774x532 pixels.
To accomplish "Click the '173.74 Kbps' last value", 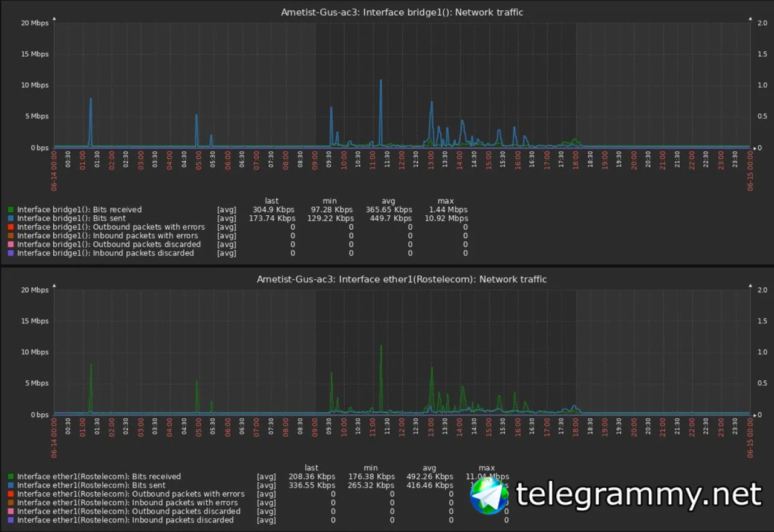I will click(x=272, y=218).
